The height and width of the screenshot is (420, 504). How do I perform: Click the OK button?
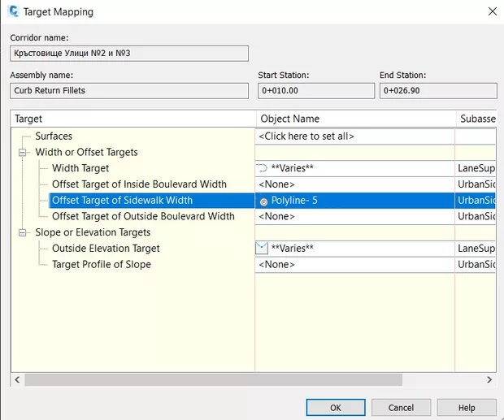click(336, 407)
